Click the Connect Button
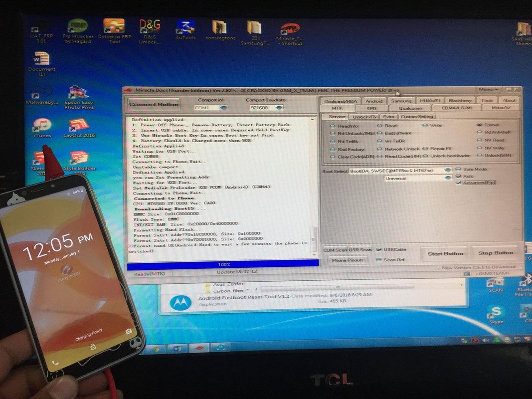The width and height of the screenshot is (532, 399). tap(154, 105)
